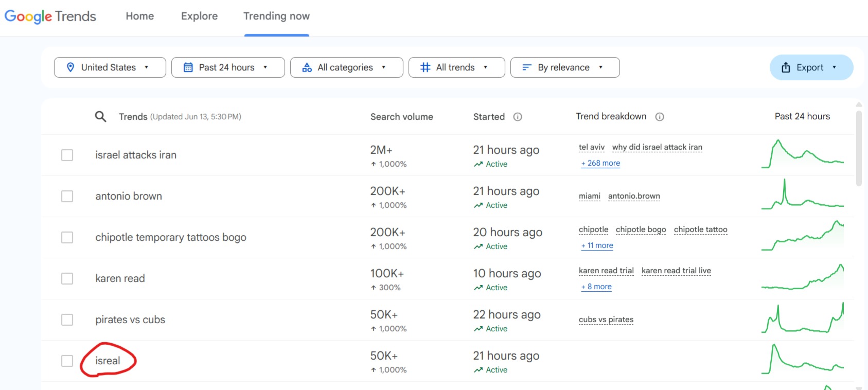Click the chipotle temporary tattoos sparkline chart

click(x=803, y=236)
